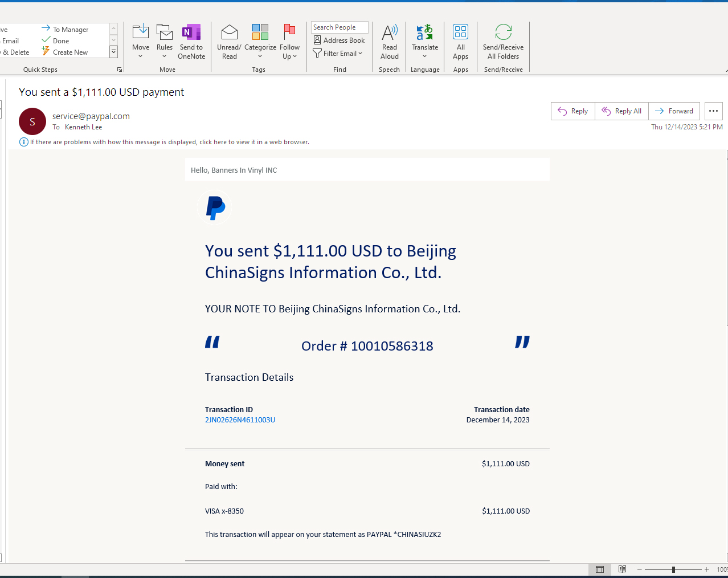Click the PayPal logo image
728x578 pixels.
click(215, 207)
